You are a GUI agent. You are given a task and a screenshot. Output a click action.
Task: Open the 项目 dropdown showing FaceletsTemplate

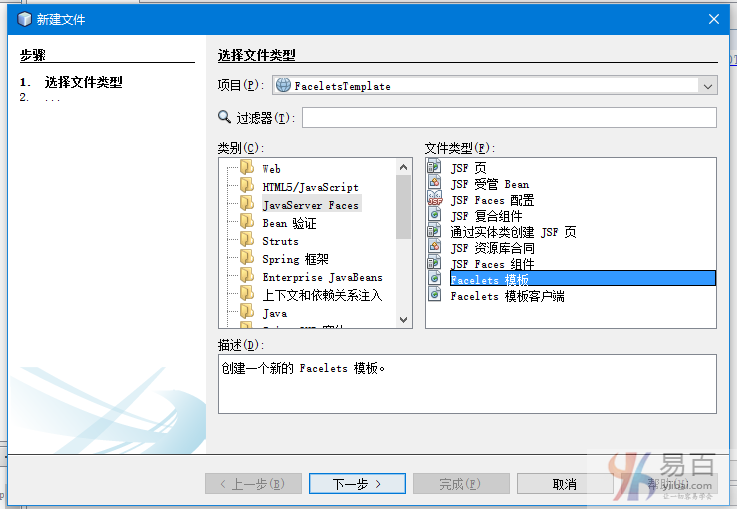click(x=707, y=86)
